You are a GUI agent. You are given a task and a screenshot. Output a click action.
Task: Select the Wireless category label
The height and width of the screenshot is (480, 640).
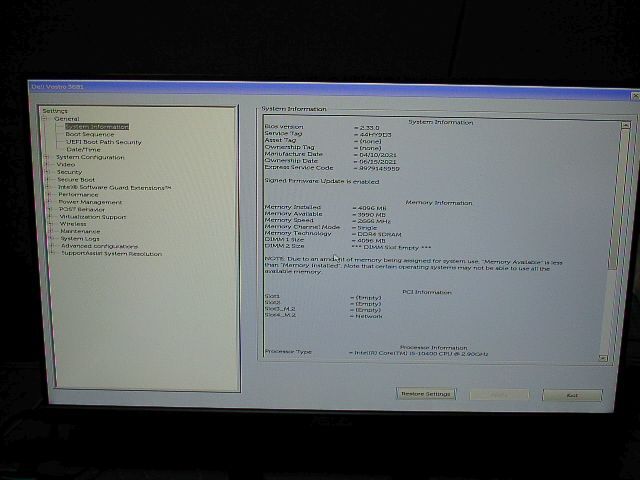tap(73, 224)
